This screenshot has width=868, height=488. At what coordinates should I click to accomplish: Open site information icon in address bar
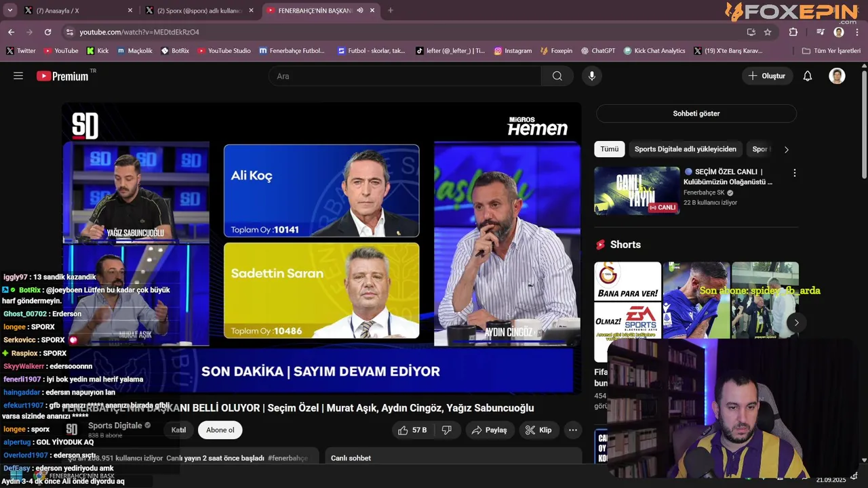pos(69,32)
